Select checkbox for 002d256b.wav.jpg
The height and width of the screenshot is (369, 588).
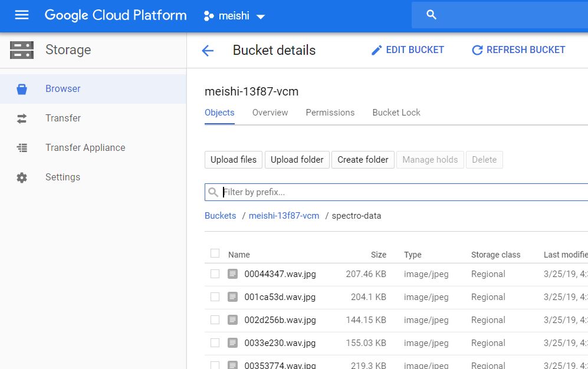[215, 320]
